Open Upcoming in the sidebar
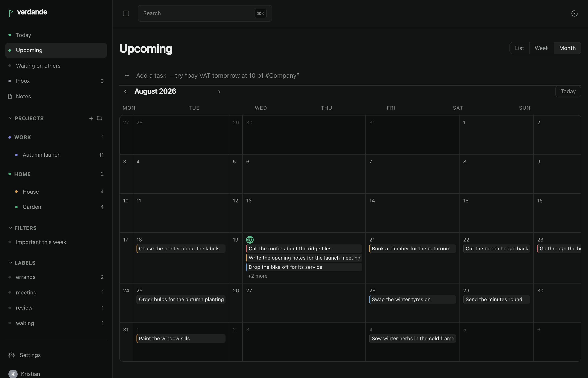 56,50
